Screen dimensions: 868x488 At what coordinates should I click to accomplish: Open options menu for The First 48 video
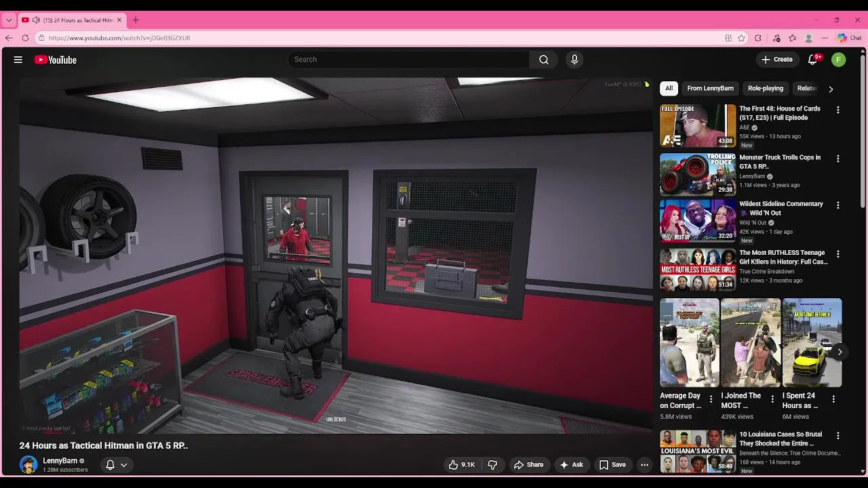click(x=838, y=110)
